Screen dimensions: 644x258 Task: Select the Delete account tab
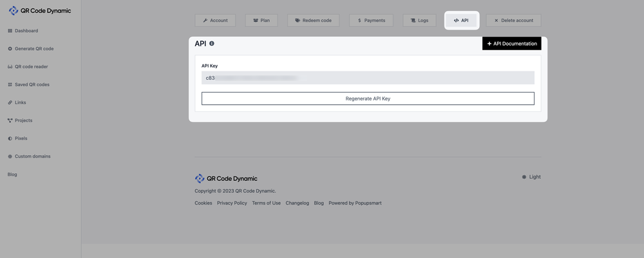(x=513, y=21)
